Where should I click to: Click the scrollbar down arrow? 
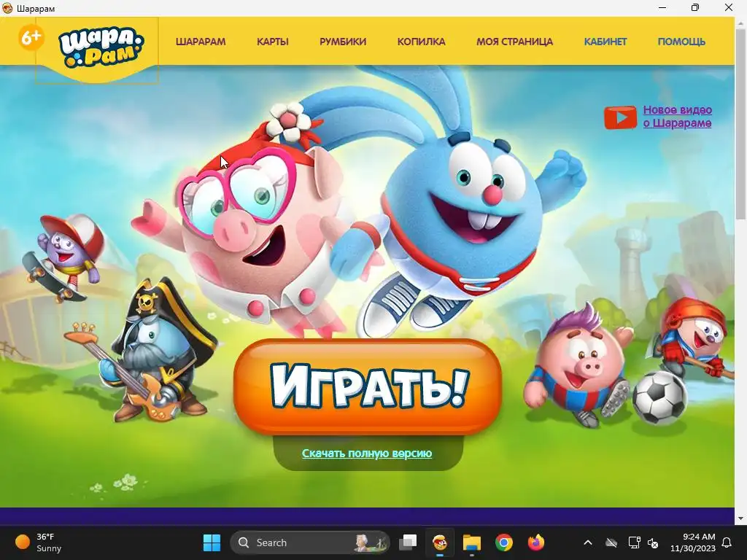coord(741,518)
